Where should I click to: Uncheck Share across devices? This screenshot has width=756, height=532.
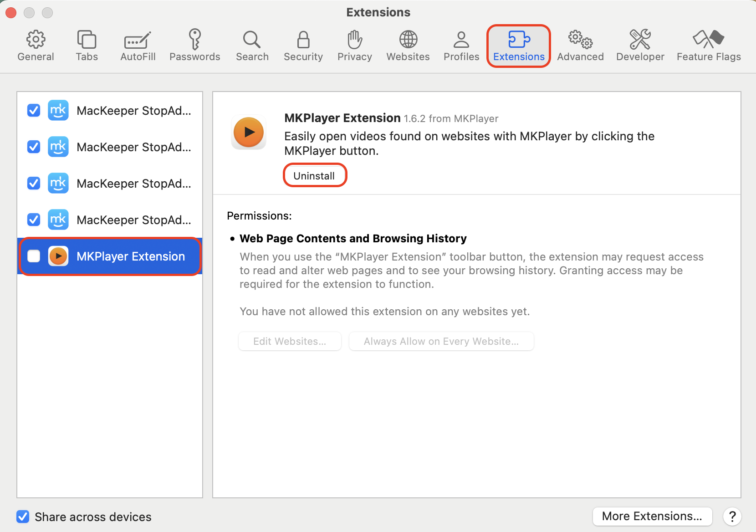pyautogui.click(x=22, y=517)
